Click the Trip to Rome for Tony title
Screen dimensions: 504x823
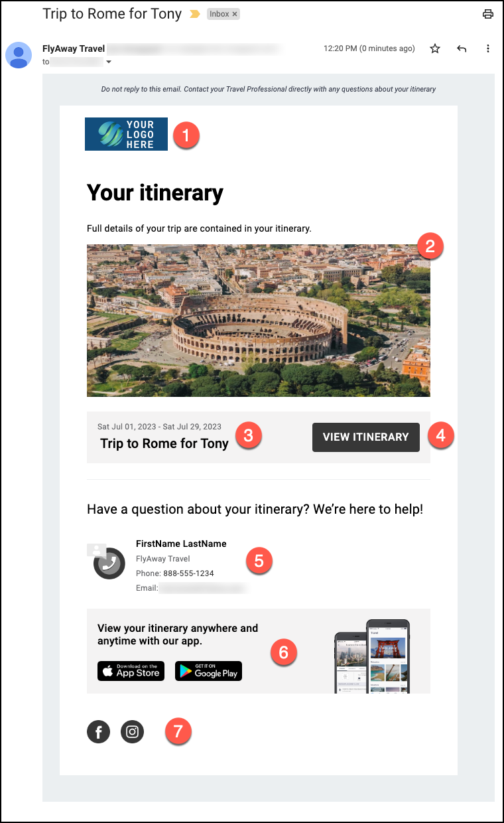click(x=164, y=443)
